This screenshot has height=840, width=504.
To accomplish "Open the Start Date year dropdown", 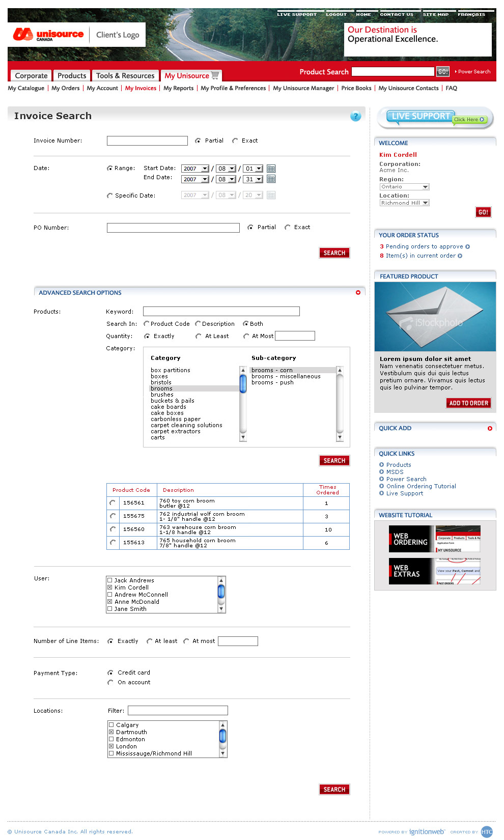I will [195, 169].
